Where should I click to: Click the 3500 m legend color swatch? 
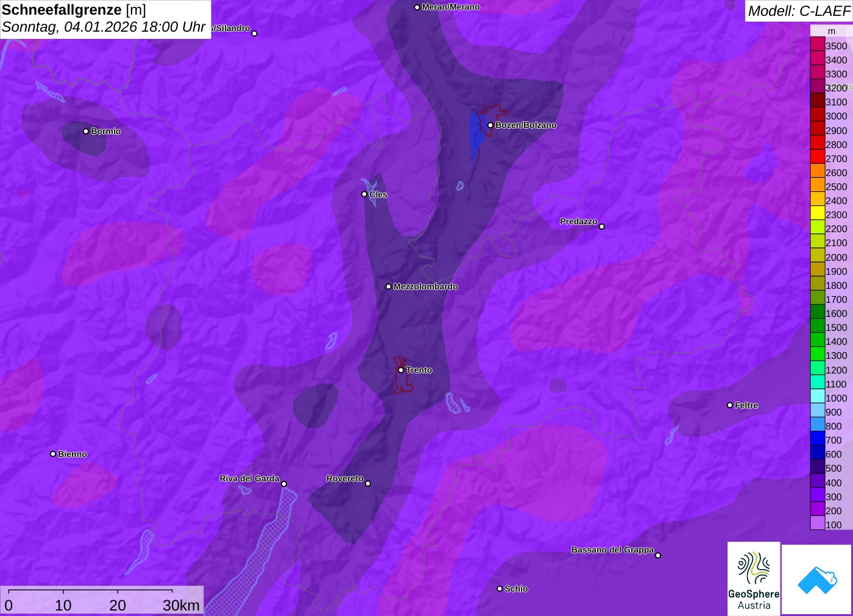pos(818,44)
